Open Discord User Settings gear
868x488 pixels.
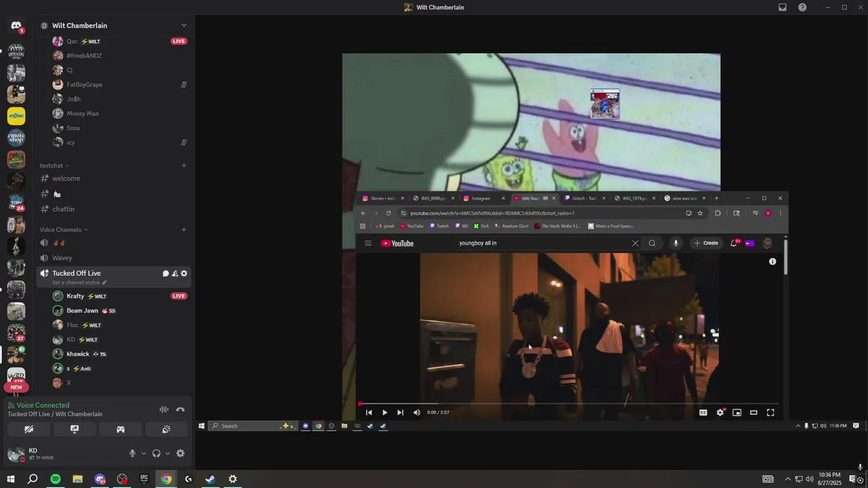click(x=180, y=453)
